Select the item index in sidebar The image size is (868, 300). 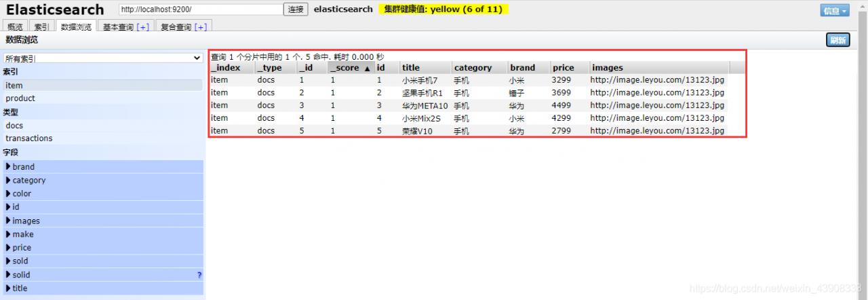pyautogui.click(x=14, y=86)
